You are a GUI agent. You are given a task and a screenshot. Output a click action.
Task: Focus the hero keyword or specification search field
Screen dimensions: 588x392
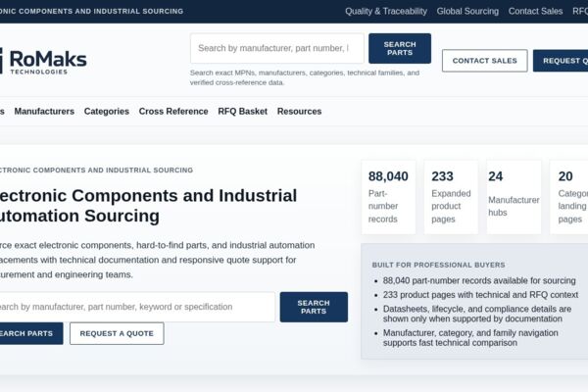click(x=137, y=307)
